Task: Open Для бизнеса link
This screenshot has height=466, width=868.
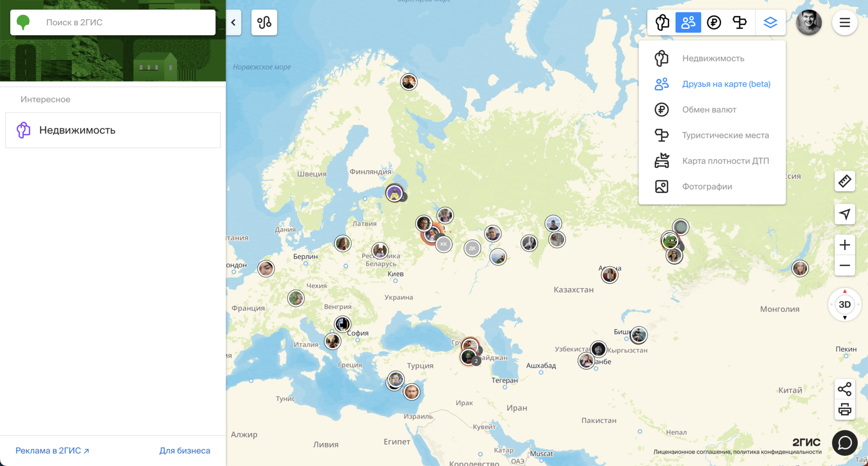Action: (184, 451)
